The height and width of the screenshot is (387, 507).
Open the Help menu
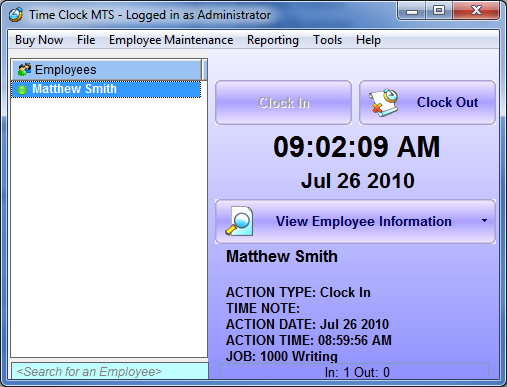368,40
